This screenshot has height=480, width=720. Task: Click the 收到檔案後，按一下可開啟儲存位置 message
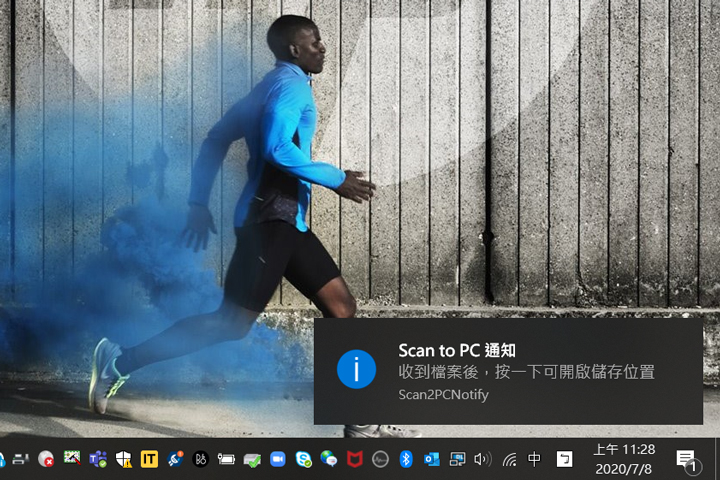526,372
